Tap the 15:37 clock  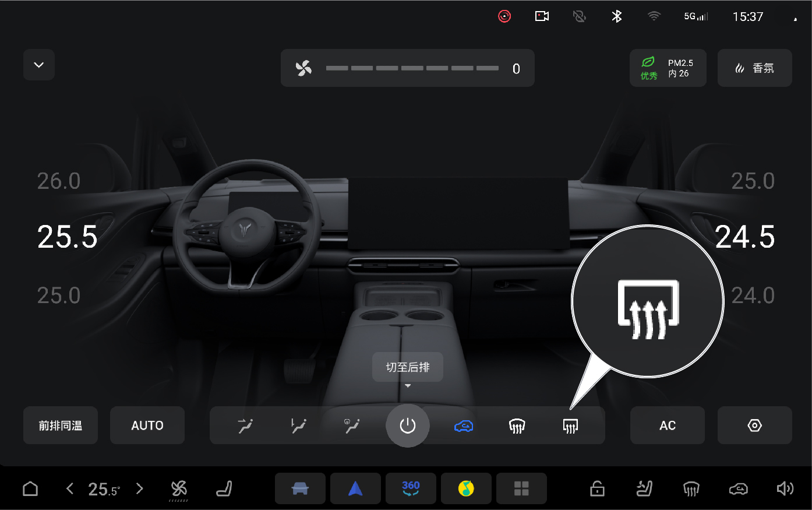(748, 17)
